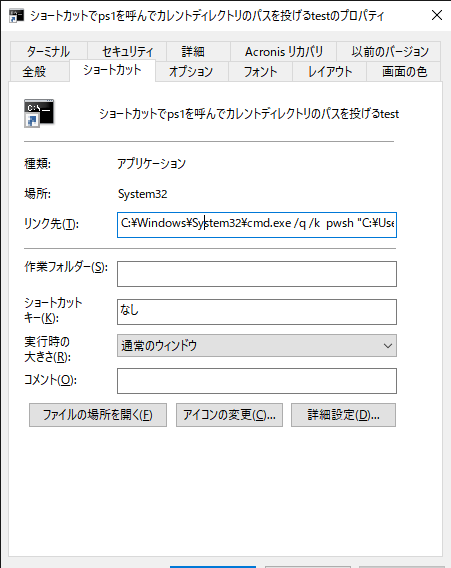This screenshot has height=568, width=451.
Task: Click アイコンの変更 button
Action: [229, 415]
